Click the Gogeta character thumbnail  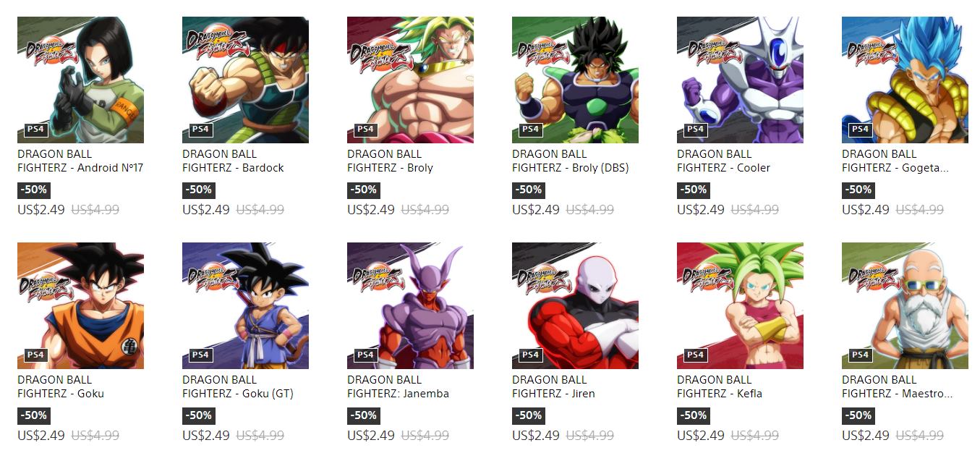[905, 80]
